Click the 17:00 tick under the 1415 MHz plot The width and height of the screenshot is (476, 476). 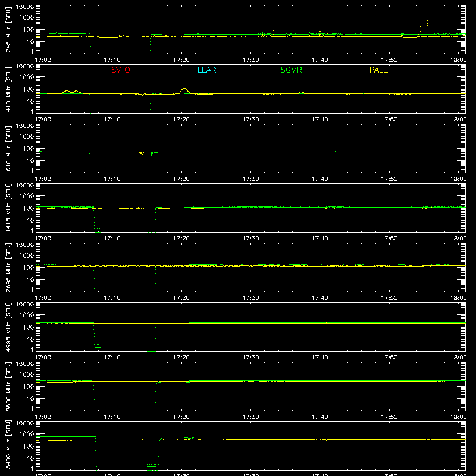(43, 239)
